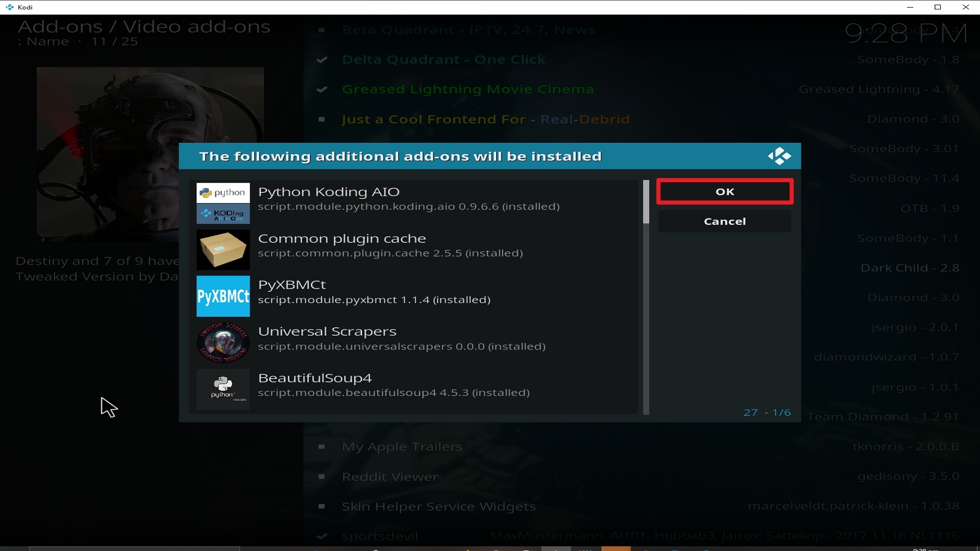Image resolution: width=980 pixels, height=551 pixels.
Task: Click the Team Diamond - 1.2.91 label
Action: coord(883,417)
